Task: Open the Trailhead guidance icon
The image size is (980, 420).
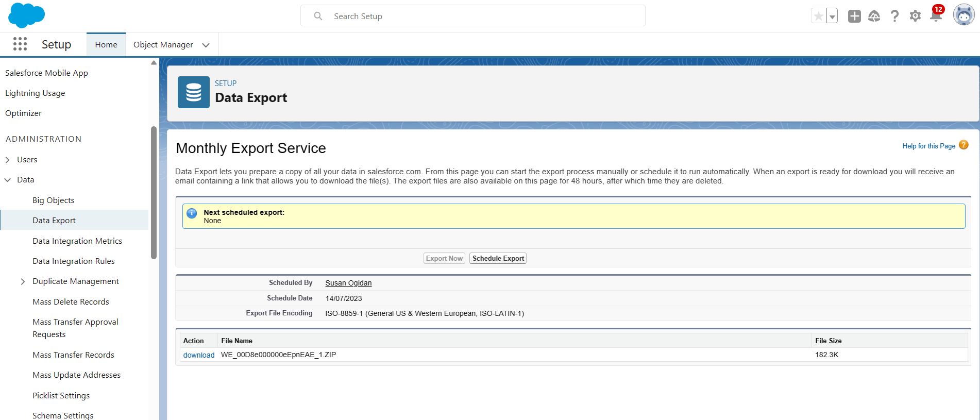Action: [x=874, y=16]
